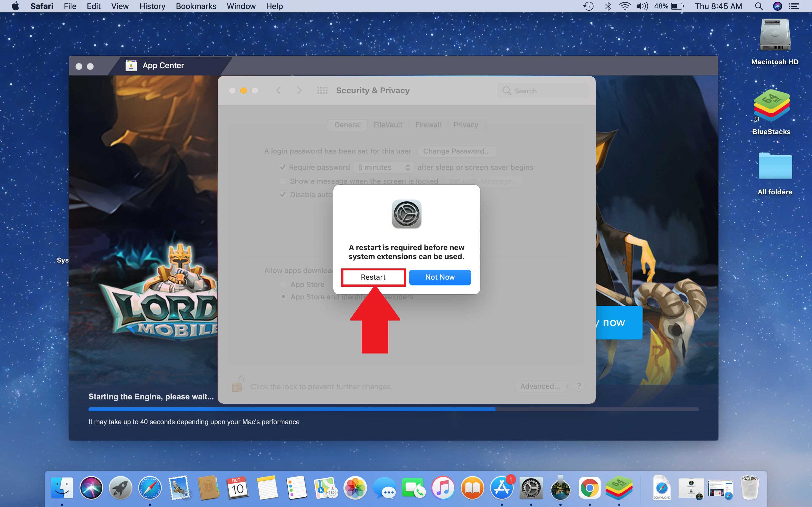This screenshot has height=507, width=812.
Task: Switch to General tab in Security Privacy
Action: pyautogui.click(x=347, y=124)
